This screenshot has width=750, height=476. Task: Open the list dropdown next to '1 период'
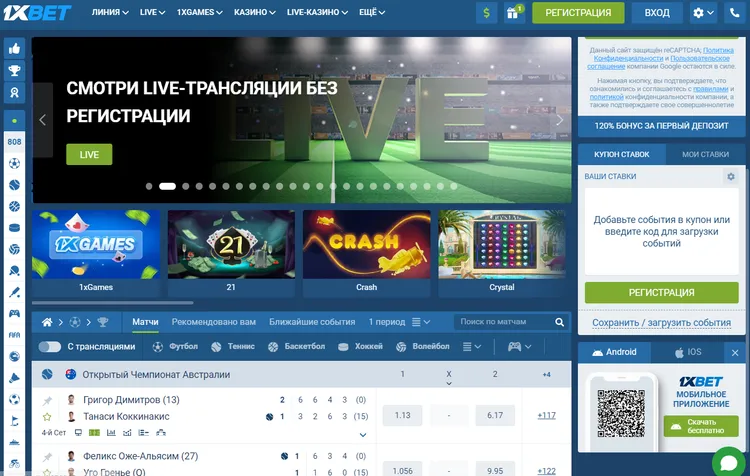pos(421,322)
